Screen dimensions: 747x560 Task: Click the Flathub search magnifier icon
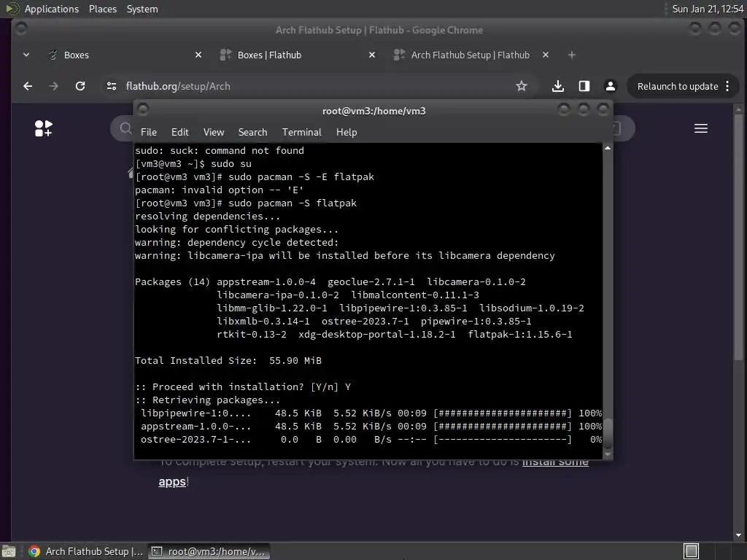[x=125, y=128]
